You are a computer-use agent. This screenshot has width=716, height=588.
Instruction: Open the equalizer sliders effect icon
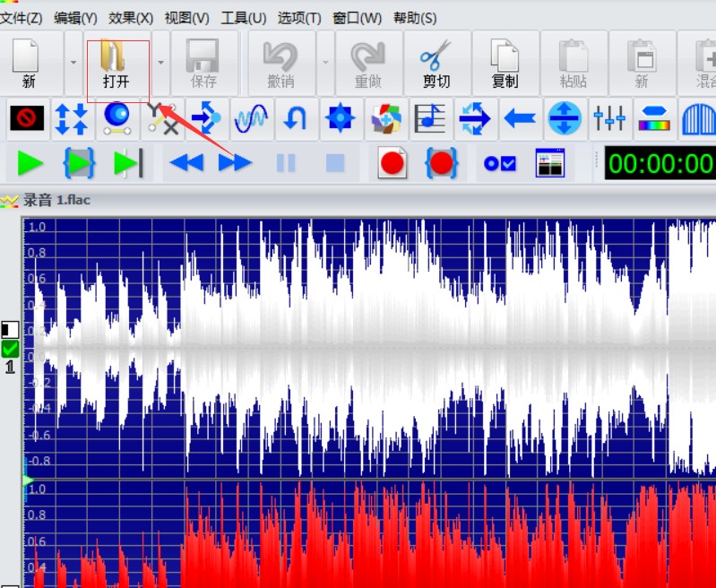(609, 118)
